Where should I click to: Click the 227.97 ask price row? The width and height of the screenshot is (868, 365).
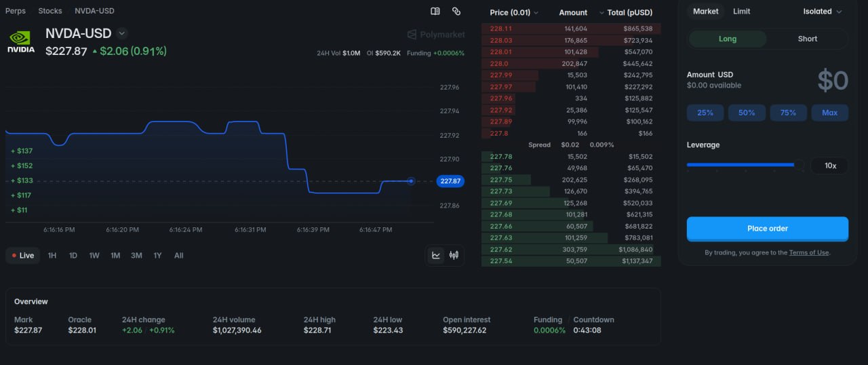click(x=571, y=87)
